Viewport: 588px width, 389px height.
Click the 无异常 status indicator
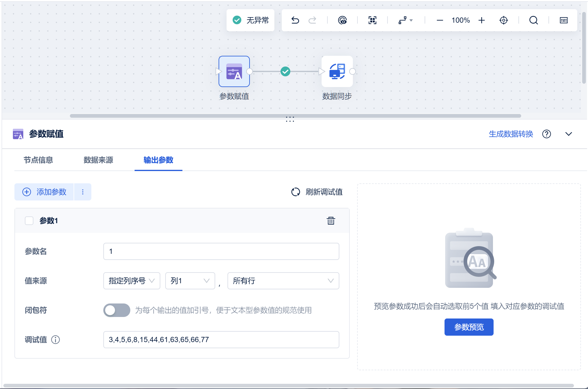(x=250, y=20)
